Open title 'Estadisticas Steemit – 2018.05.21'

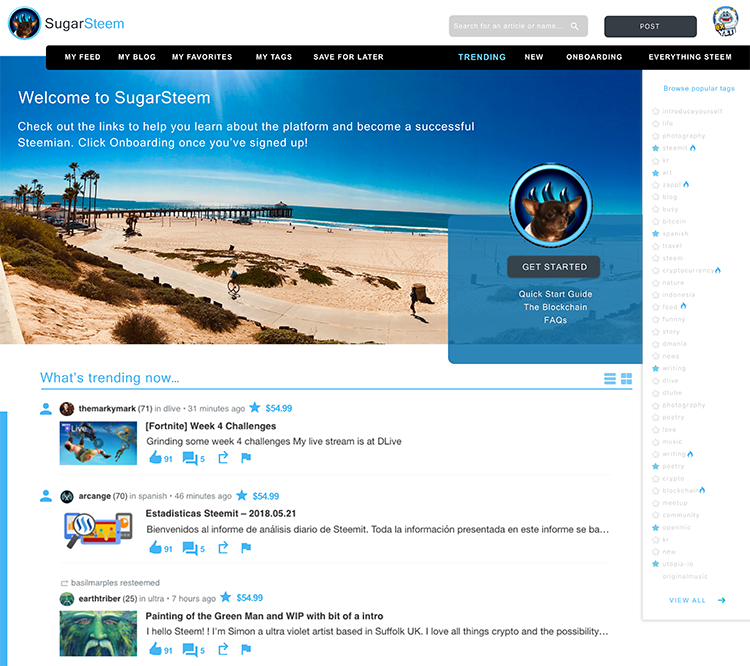[221, 513]
